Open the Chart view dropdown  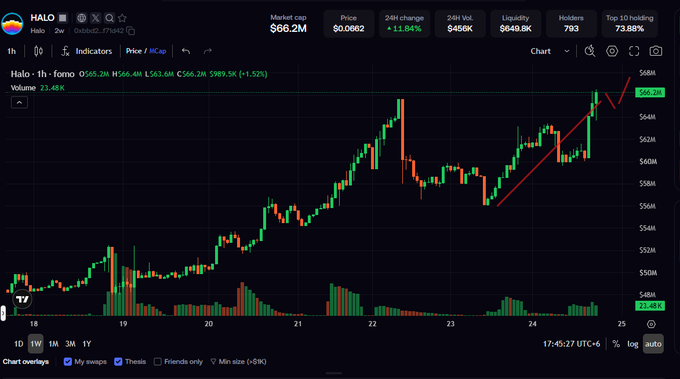549,51
